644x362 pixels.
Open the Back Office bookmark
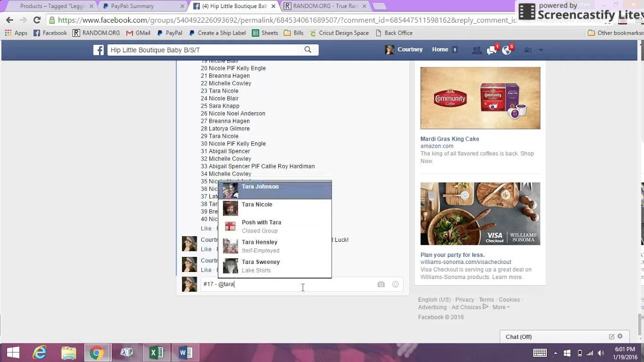pyautogui.click(x=394, y=33)
